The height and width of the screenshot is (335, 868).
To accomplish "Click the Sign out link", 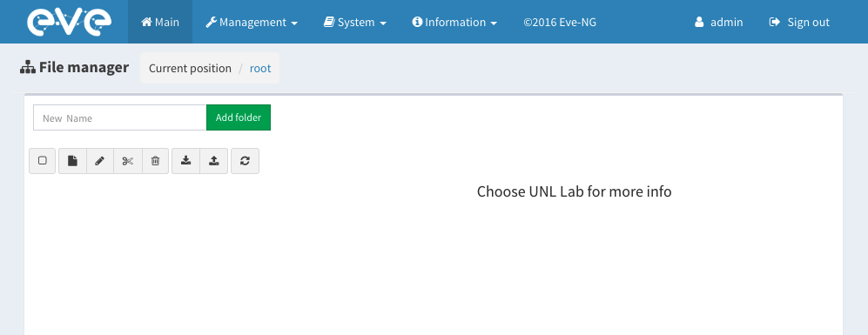I will pyautogui.click(x=799, y=22).
